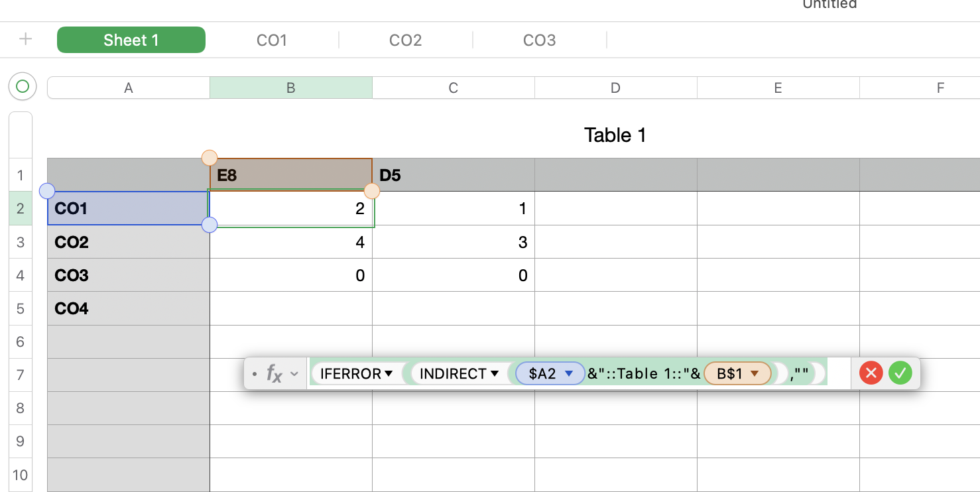Click the cell labeled CO4

point(128,308)
